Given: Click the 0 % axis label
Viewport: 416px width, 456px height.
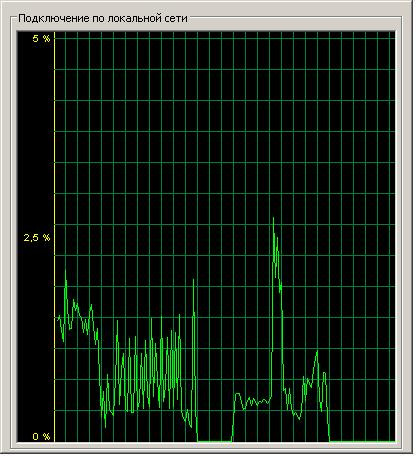Looking at the screenshot, I should 41,436.
